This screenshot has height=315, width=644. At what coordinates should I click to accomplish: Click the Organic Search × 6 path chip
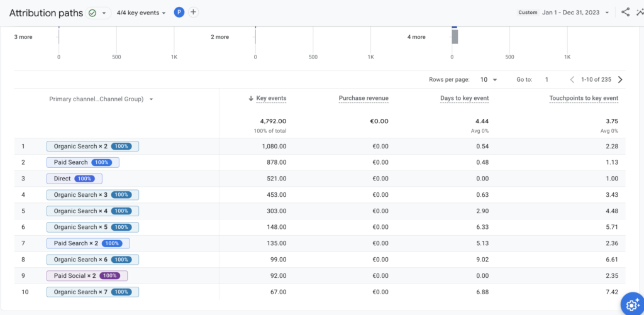(x=92, y=260)
